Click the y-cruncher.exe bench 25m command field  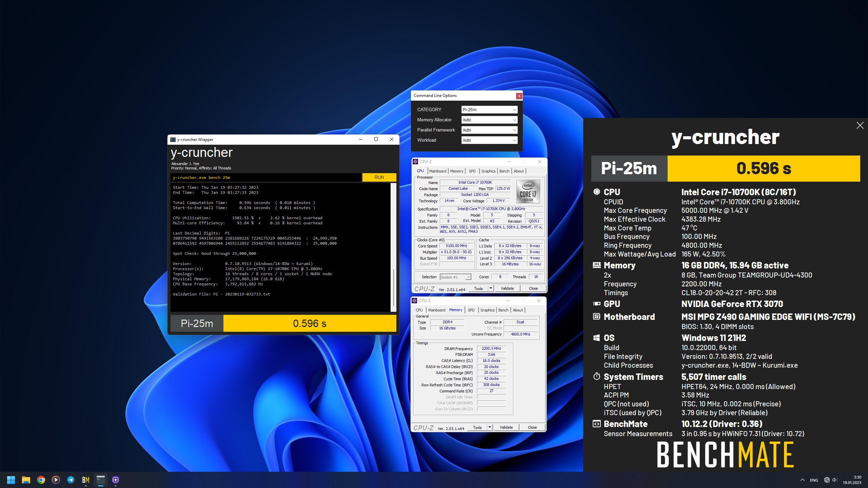(265, 177)
